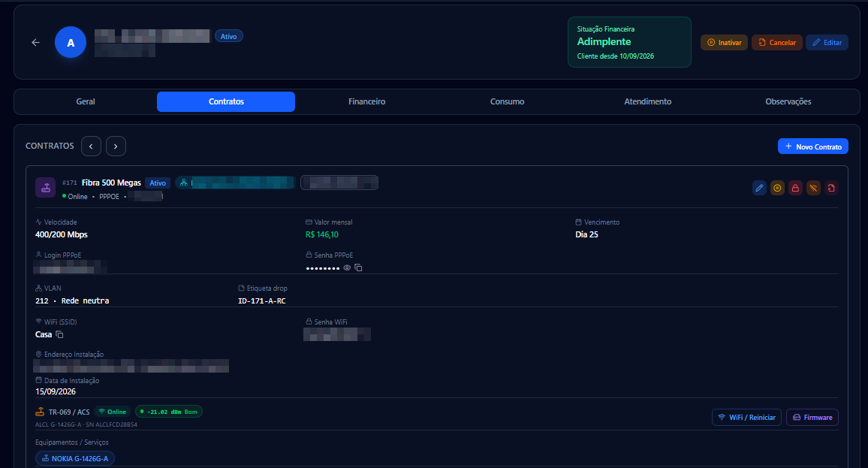Click the 'PPPOE' connection type text
The width and height of the screenshot is (868, 468).
[109, 197]
